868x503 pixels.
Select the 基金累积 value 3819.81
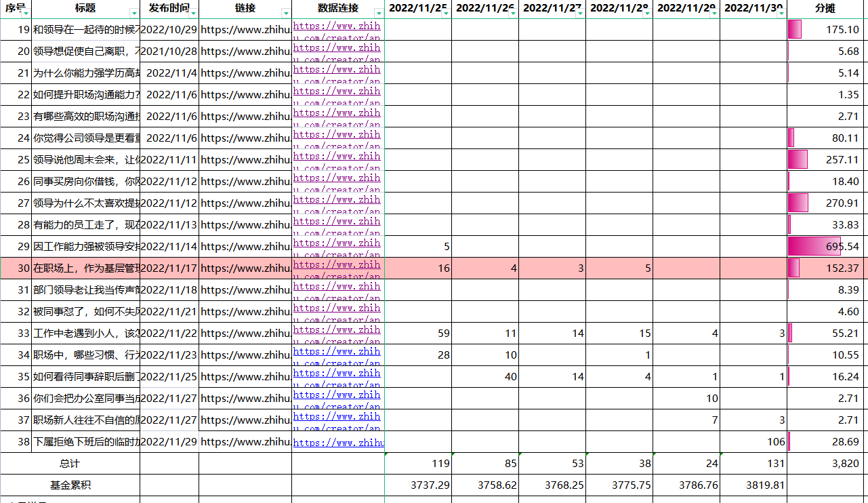[753, 485]
